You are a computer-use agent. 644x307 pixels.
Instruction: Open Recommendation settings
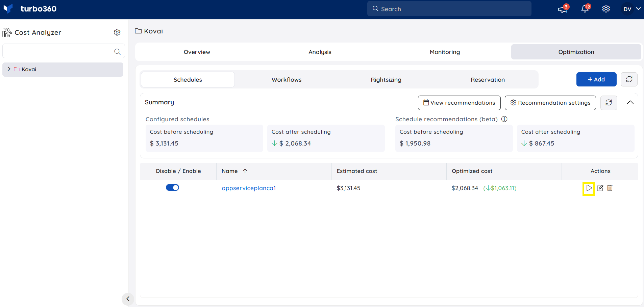pyautogui.click(x=550, y=103)
